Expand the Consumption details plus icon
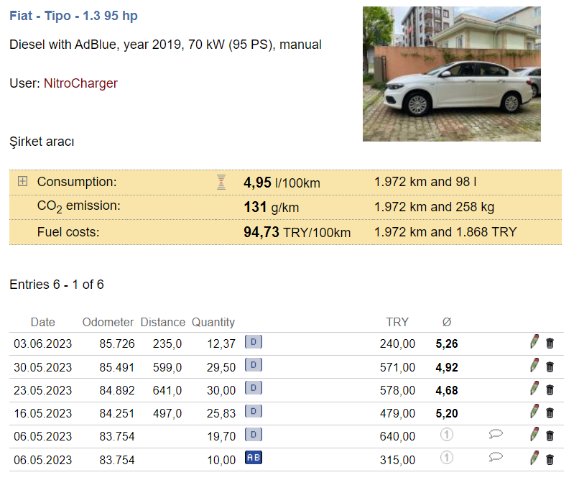Screen dimensions: 579x480 23,181
